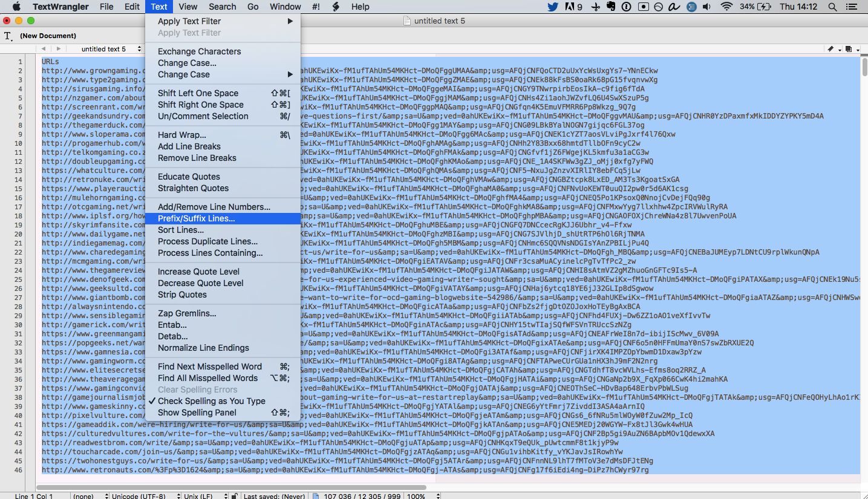Select Sort Lines… menu item
The image size is (868, 499).
223,230
